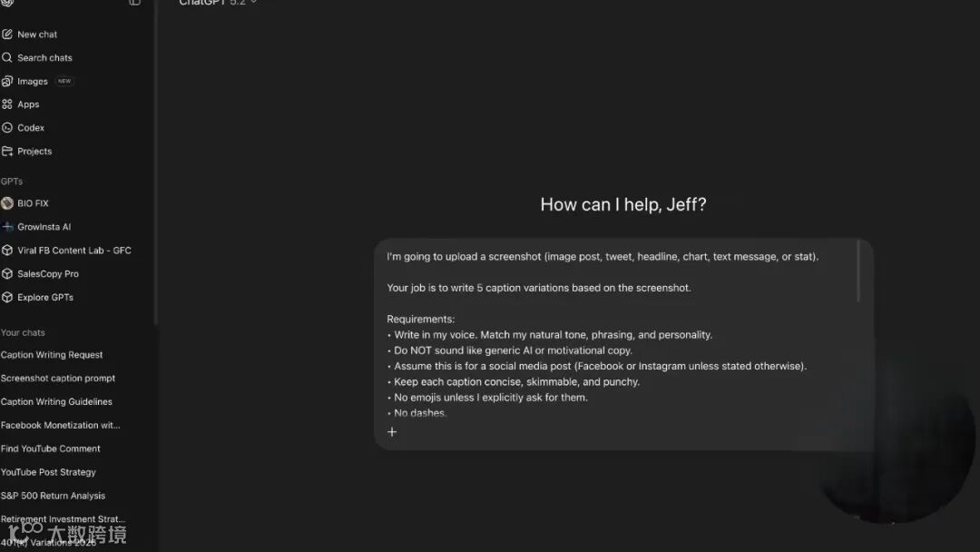Click the BIO FIX avatar icon
The height and width of the screenshot is (552, 980).
point(7,203)
